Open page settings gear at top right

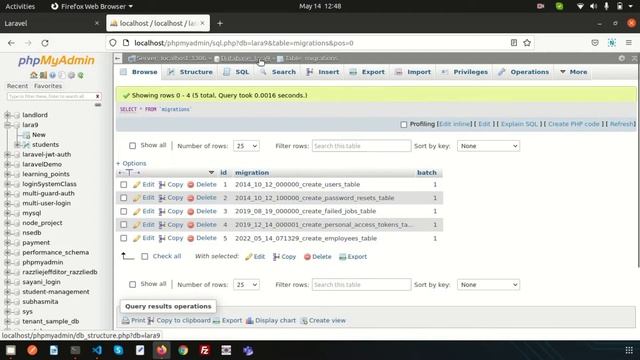[622, 58]
